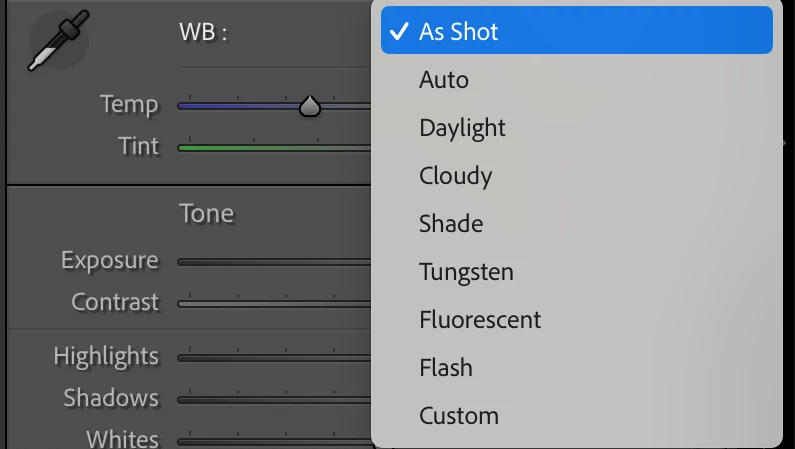
Task: Click the Temp label
Action: 129,104
